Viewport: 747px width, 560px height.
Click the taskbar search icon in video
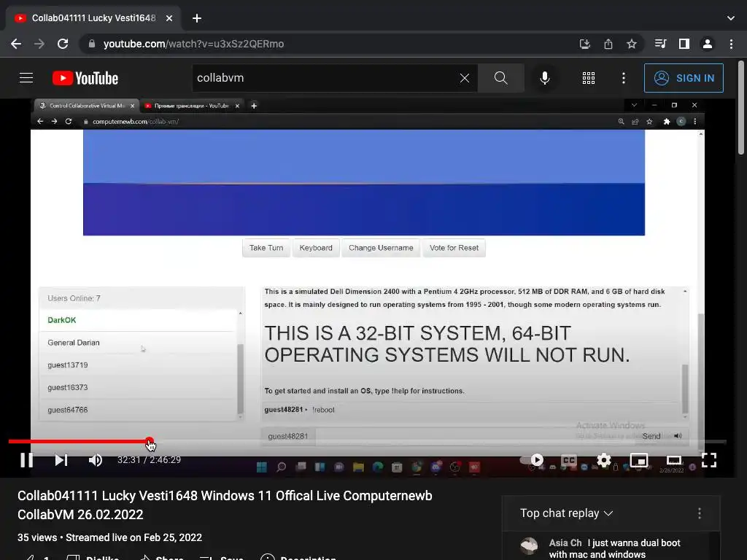[x=281, y=467]
